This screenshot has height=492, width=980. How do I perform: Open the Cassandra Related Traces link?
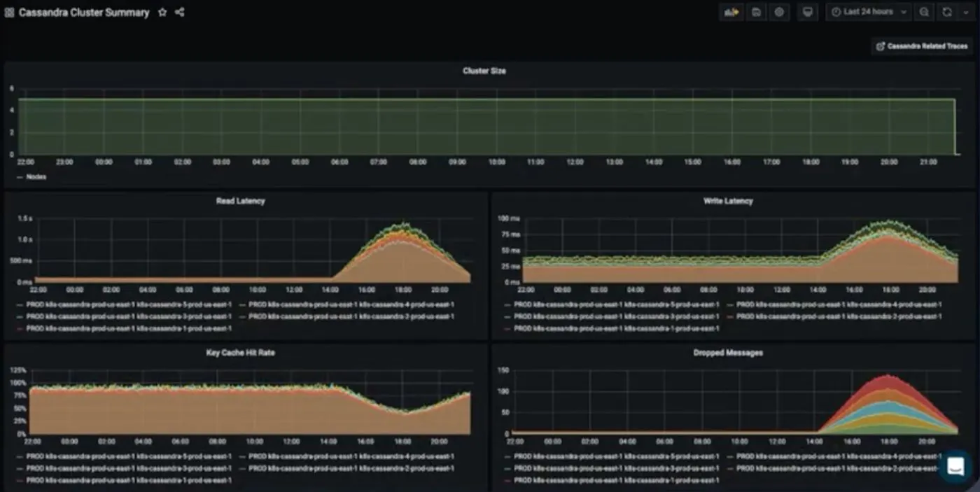point(922,46)
